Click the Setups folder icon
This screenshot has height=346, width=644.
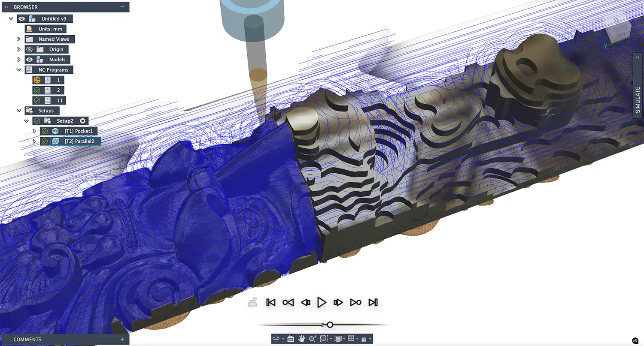point(29,111)
